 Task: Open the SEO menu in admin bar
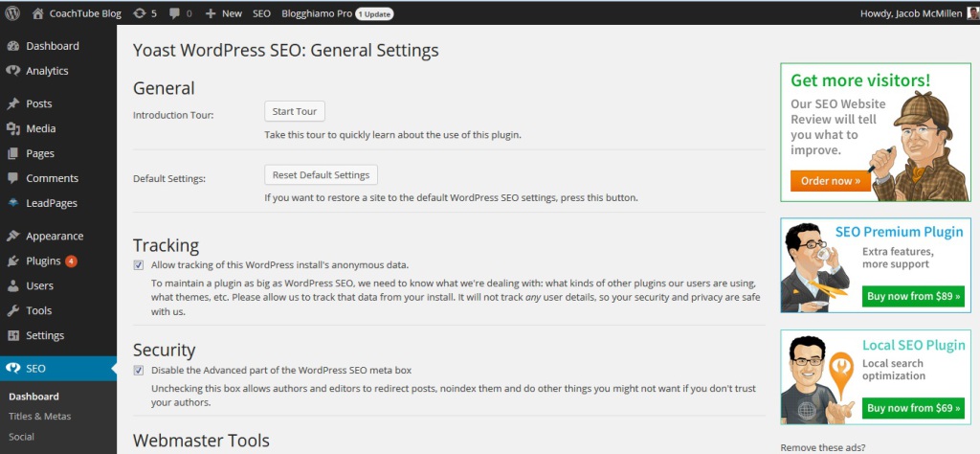(261, 14)
